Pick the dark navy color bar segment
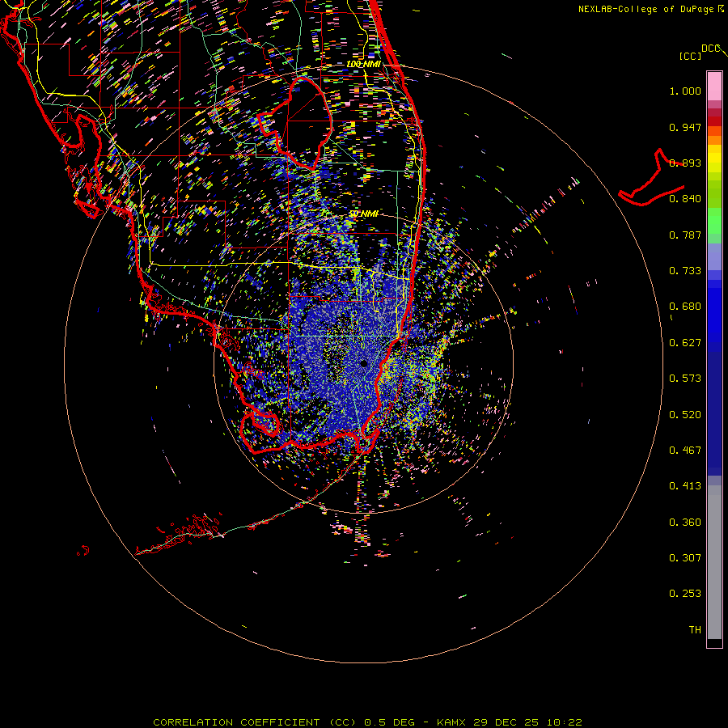This screenshot has width=728, height=728. pos(714,413)
